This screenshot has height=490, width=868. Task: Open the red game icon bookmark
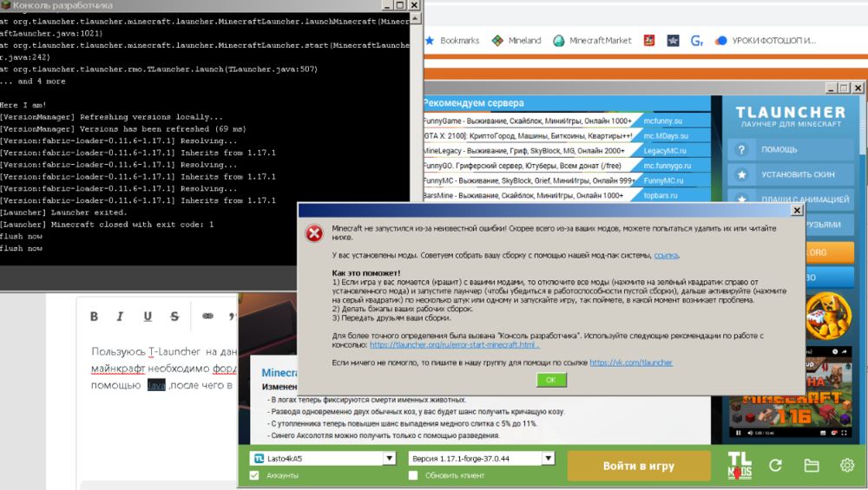coord(649,41)
